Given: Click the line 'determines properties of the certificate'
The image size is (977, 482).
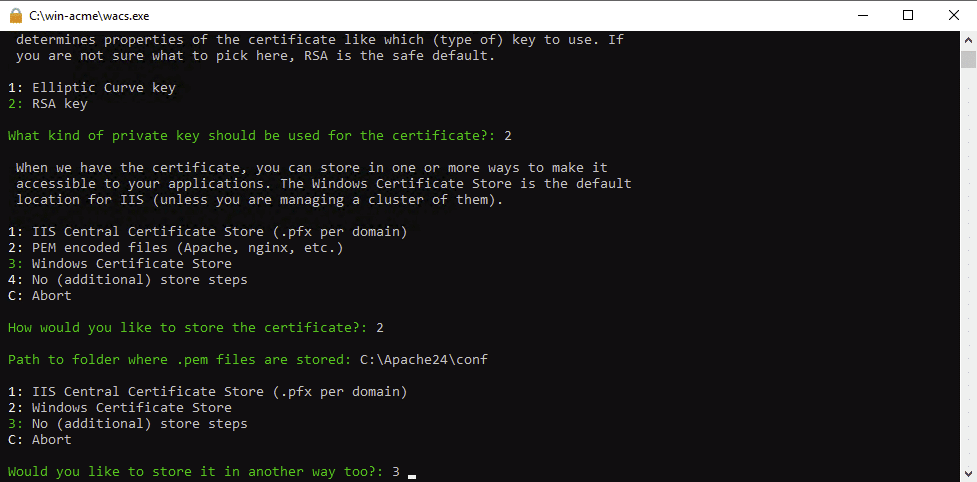Looking at the screenshot, I should (320, 40).
